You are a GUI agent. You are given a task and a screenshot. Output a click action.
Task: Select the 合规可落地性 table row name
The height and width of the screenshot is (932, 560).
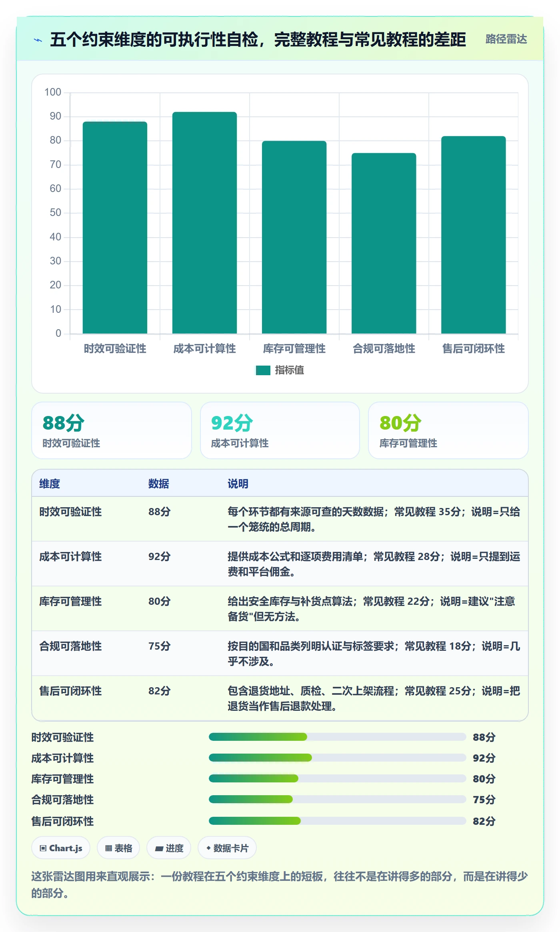70,646
